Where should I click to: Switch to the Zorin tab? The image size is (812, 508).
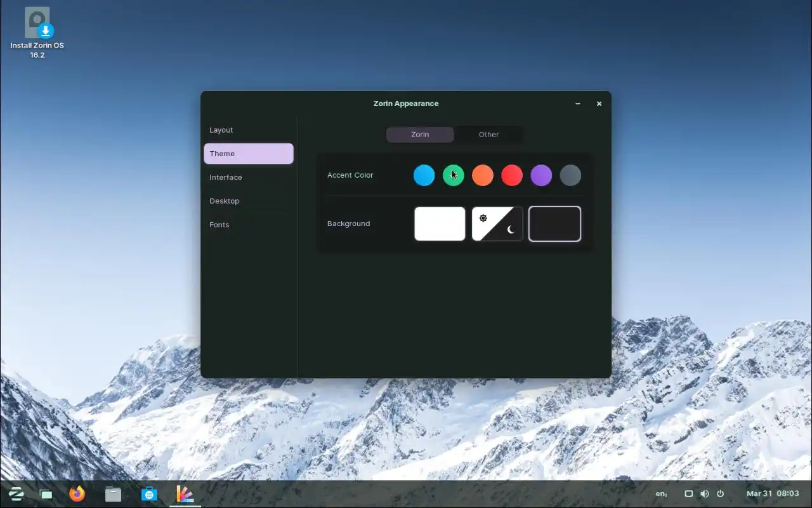click(x=420, y=135)
